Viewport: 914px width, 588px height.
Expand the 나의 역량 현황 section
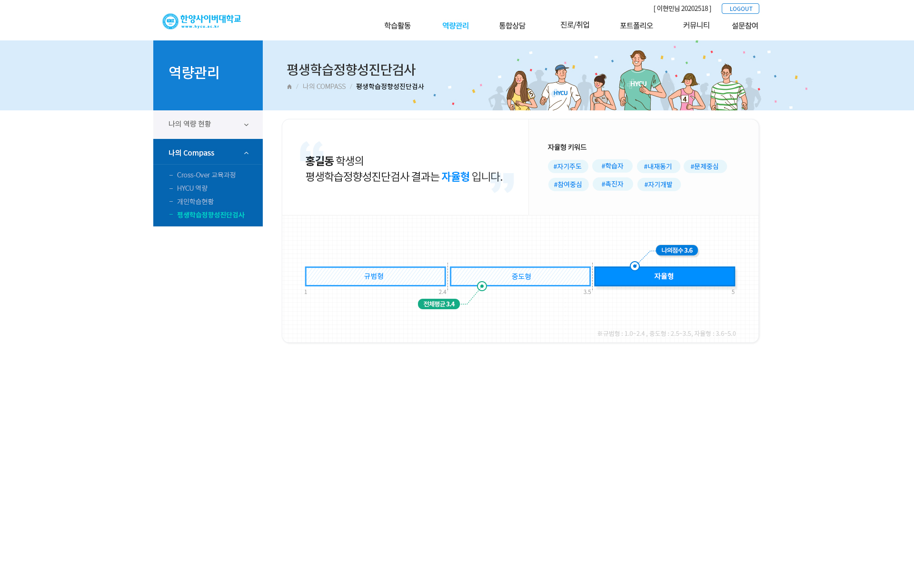[x=208, y=124]
